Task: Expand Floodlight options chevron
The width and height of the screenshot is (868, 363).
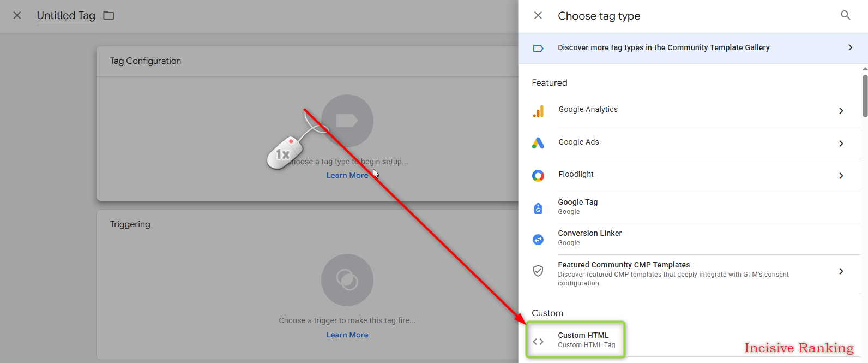Action: click(x=841, y=176)
